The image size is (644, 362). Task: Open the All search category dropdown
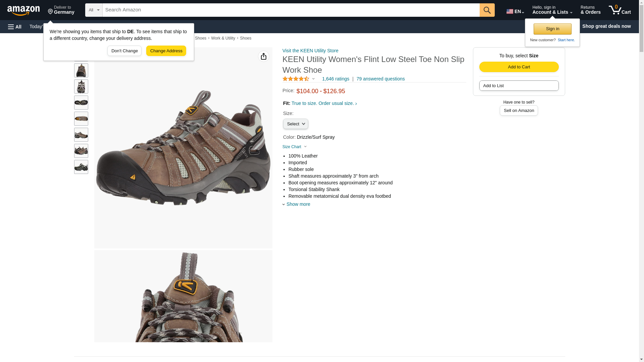point(94,10)
